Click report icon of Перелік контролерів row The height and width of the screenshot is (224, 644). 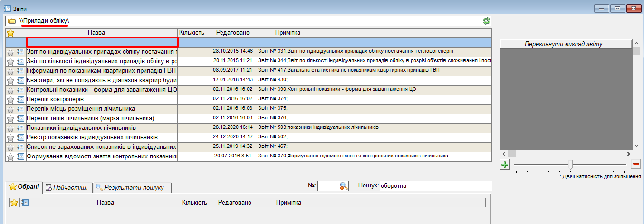click(21, 99)
